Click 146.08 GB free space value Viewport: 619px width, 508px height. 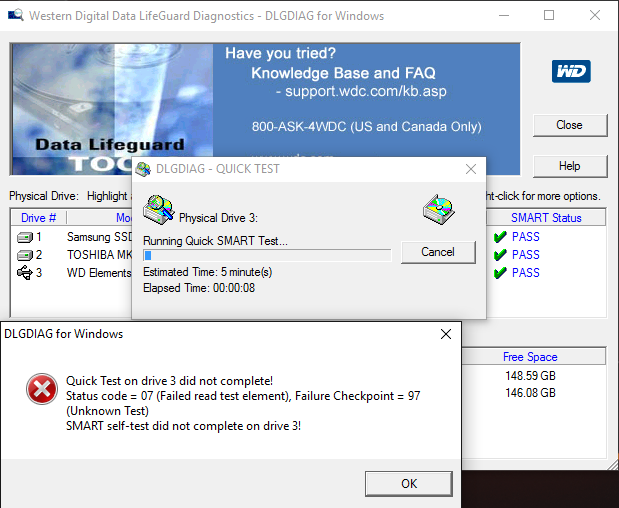tap(530, 393)
